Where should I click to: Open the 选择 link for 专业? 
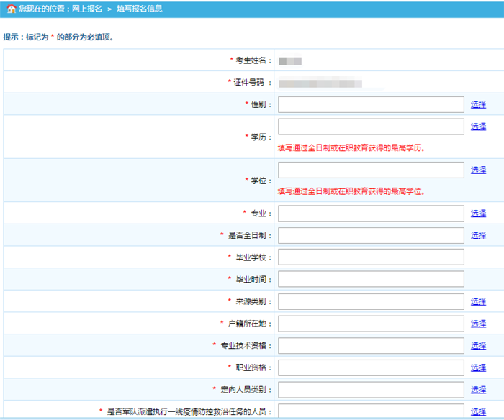(x=478, y=214)
